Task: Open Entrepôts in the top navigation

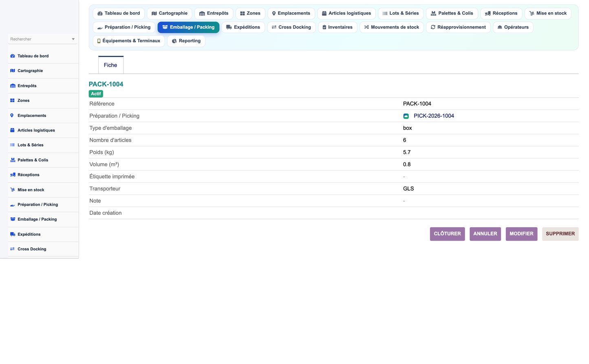Action: pyautogui.click(x=214, y=13)
